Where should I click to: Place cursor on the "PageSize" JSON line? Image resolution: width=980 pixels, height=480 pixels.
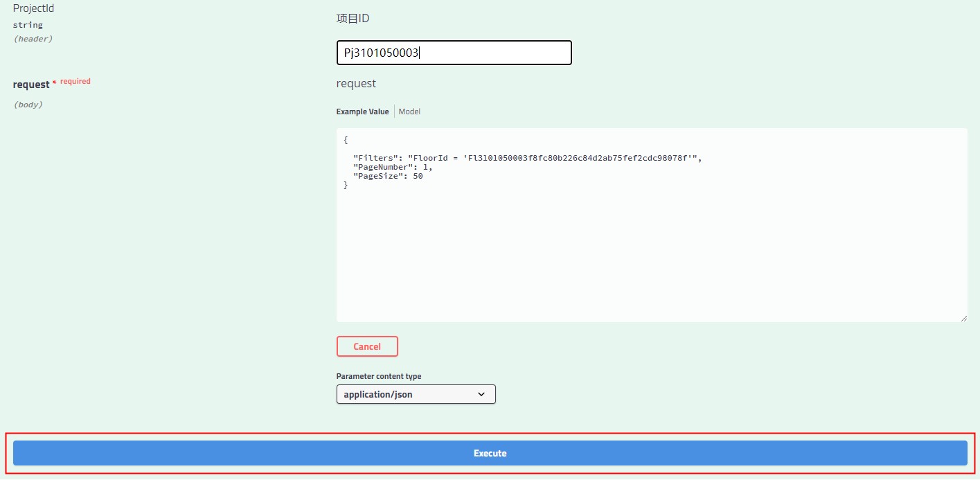387,176
